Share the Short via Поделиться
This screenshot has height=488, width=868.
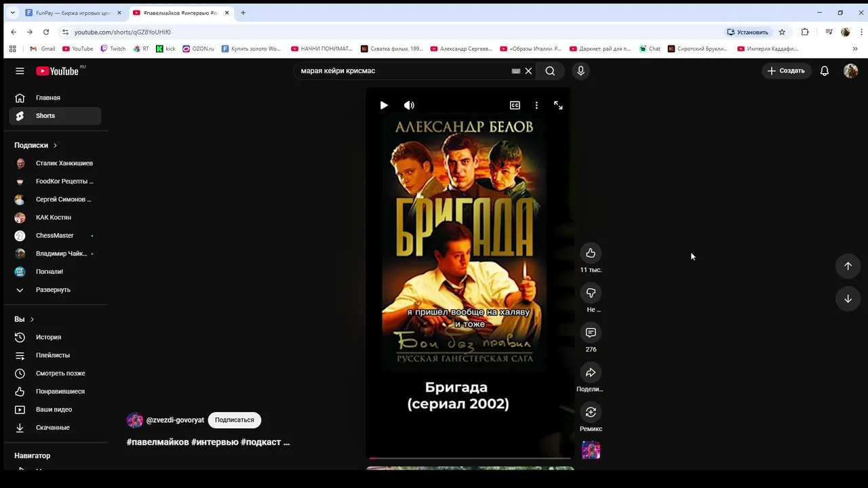tap(591, 372)
